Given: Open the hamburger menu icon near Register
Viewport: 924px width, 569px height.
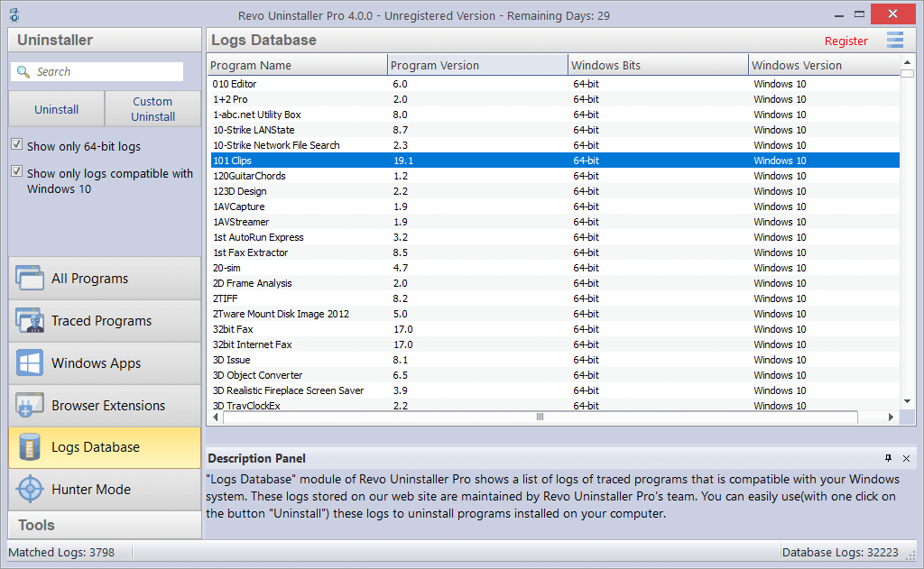Looking at the screenshot, I should pyautogui.click(x=895, y=40).
